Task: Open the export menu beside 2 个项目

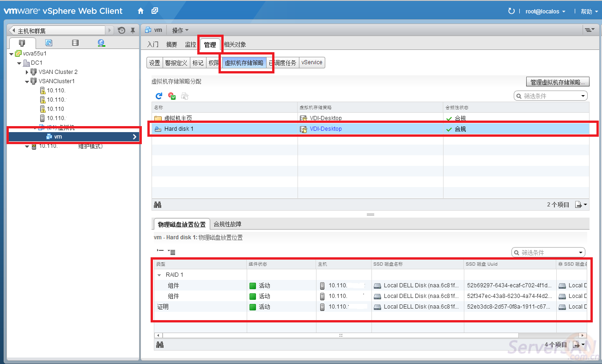Action: point(581,205)
